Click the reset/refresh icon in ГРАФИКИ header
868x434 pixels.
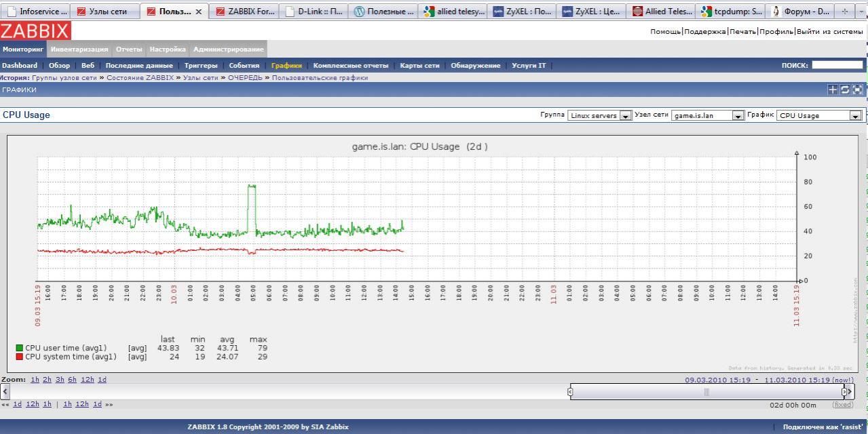pyautogui.click(x=845, y=90)
